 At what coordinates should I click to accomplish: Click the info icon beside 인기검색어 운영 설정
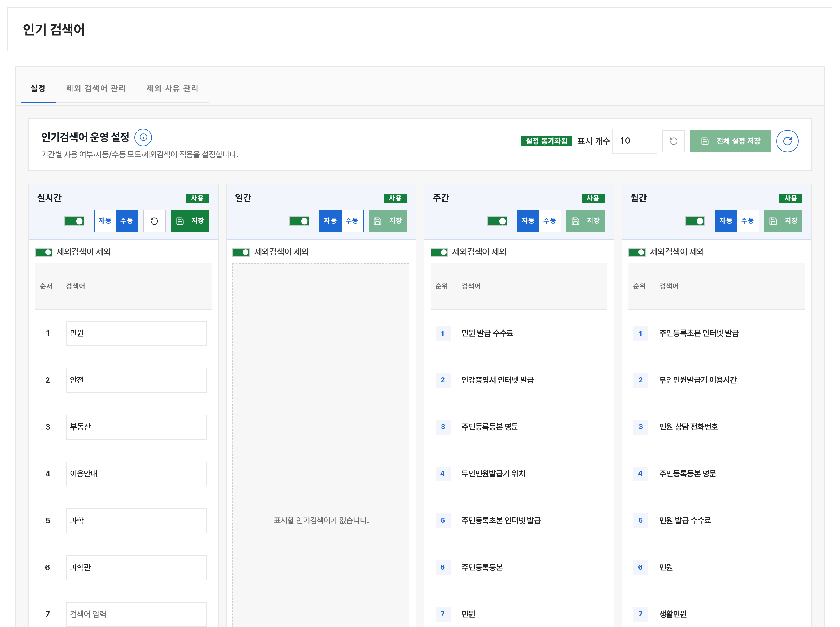(143, 137)
